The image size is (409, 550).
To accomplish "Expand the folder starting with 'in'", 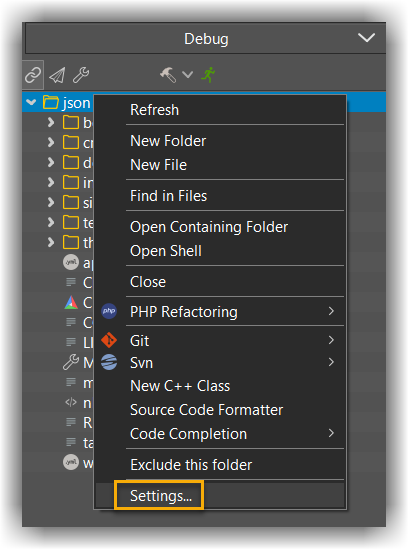I will tap(51, 182).
